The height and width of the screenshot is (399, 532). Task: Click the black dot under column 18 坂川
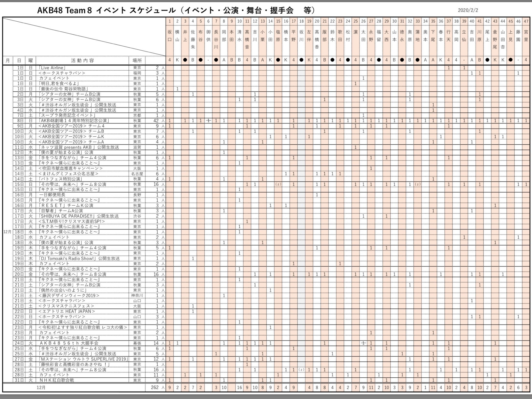click(301, 60)
